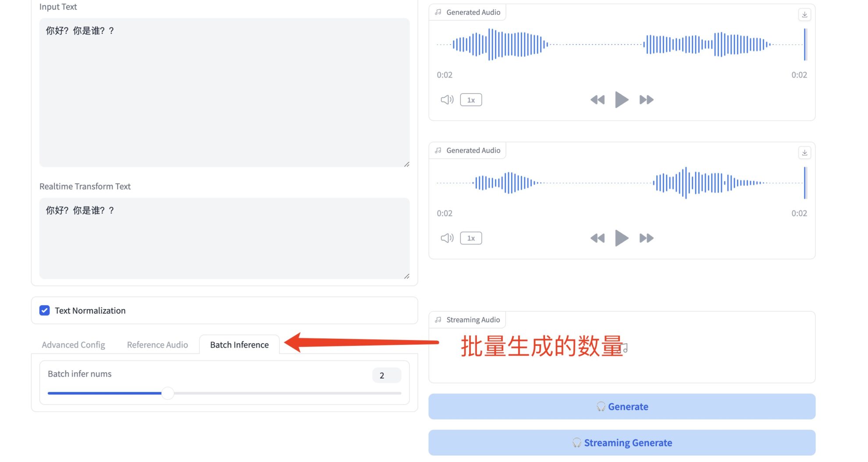Play the first Generated Audio
Image resolution: width=868 pixels, height=462 pixels.
(622, 100)
